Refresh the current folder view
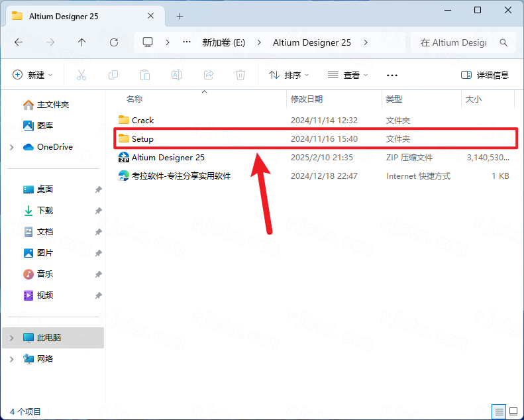 click(113, 42)
